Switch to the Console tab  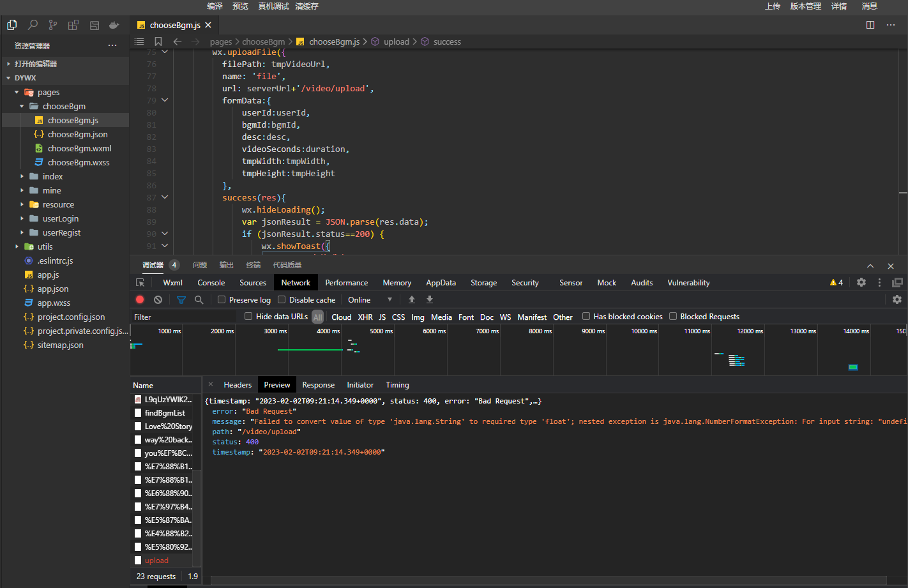pyautogui.click(x=211, y=282)
